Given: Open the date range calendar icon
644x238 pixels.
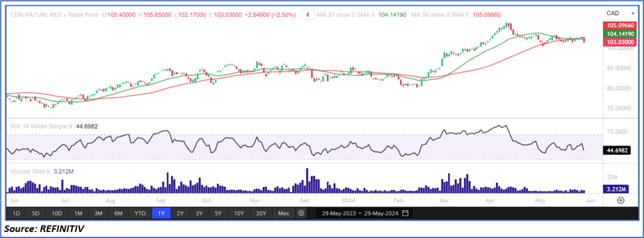Looking at the screenshot, I should pyautogui.click(x=406, y=213).
